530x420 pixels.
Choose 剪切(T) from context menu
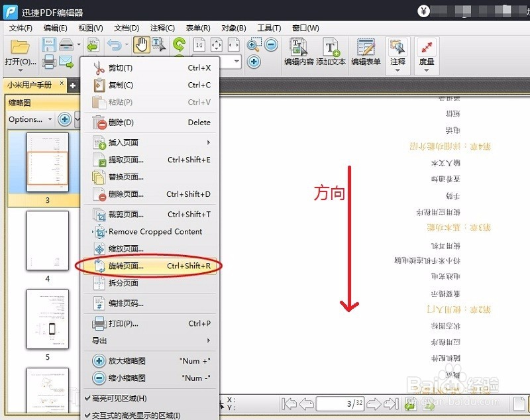[x=150, y=68]
